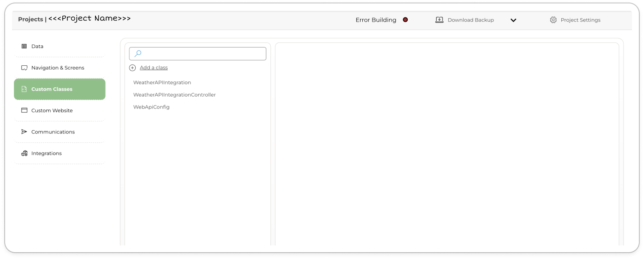Choose the WebApiConfig class
644x259 pixels.
pos(151,107)
